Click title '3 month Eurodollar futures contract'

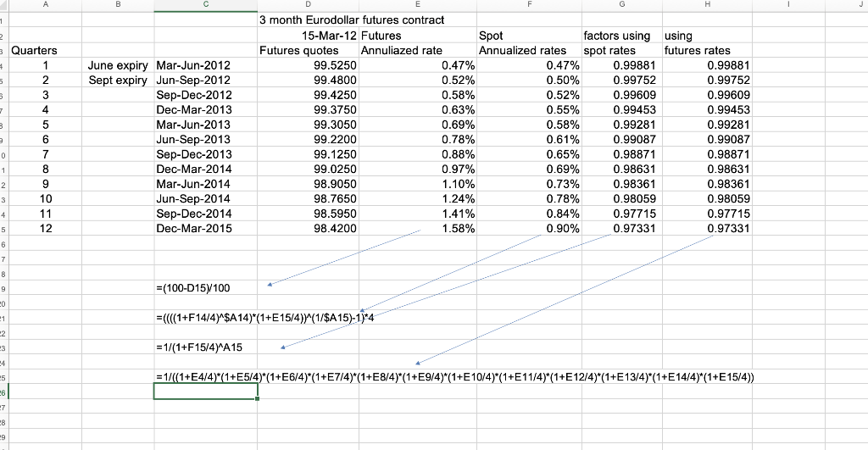(x=352, y=20)
